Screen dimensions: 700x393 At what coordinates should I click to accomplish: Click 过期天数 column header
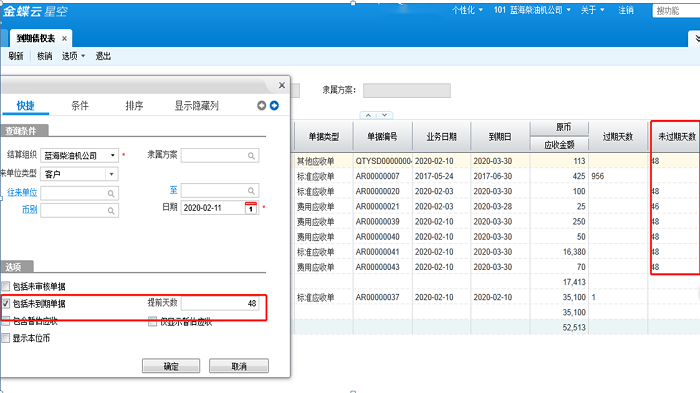pyautogui.click(x=618, y=136)
